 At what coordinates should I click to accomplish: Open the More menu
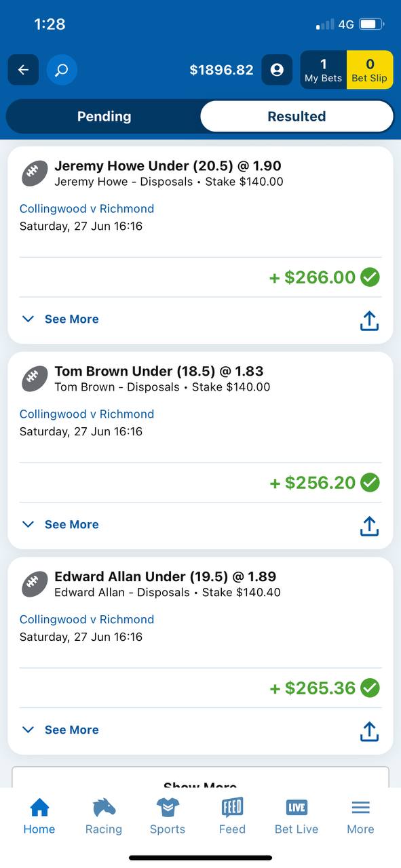[360, 816]
